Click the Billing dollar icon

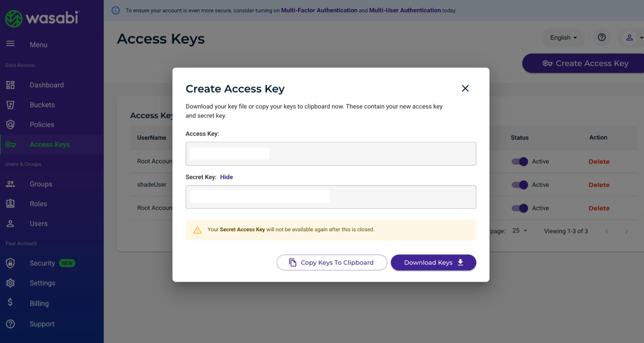click(10, 303)
